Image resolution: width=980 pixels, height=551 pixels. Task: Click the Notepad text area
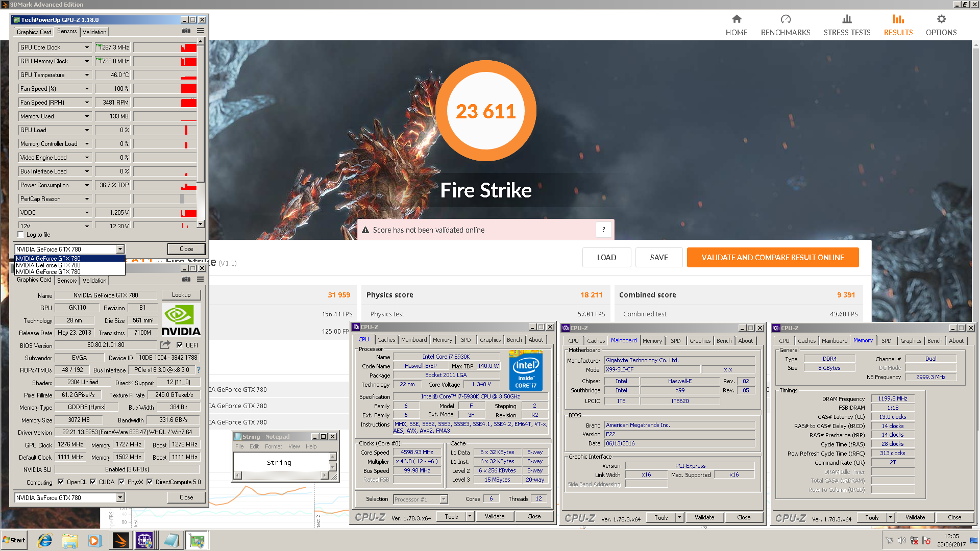click(281, 462)
